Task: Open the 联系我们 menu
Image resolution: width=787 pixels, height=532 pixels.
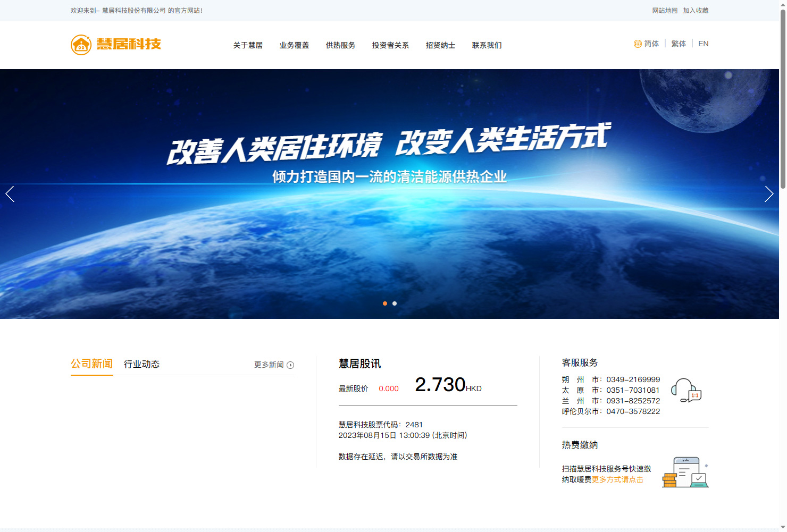Action: (x=487, y=45)
